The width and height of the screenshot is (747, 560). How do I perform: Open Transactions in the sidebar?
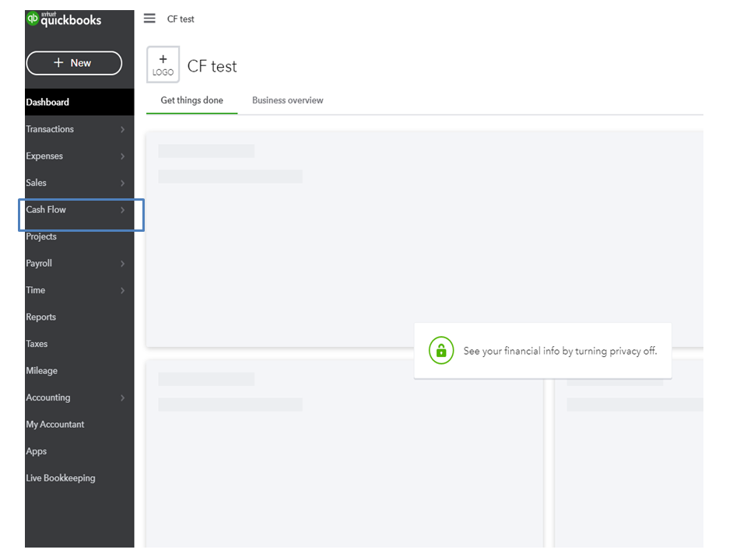coord(50,129)
